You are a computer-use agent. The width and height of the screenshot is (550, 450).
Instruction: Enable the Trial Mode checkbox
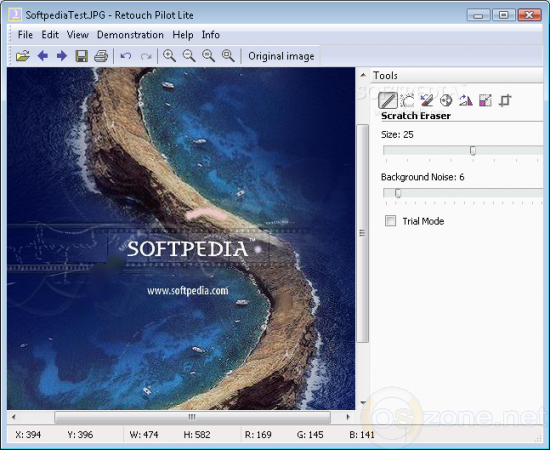(390, 221)
